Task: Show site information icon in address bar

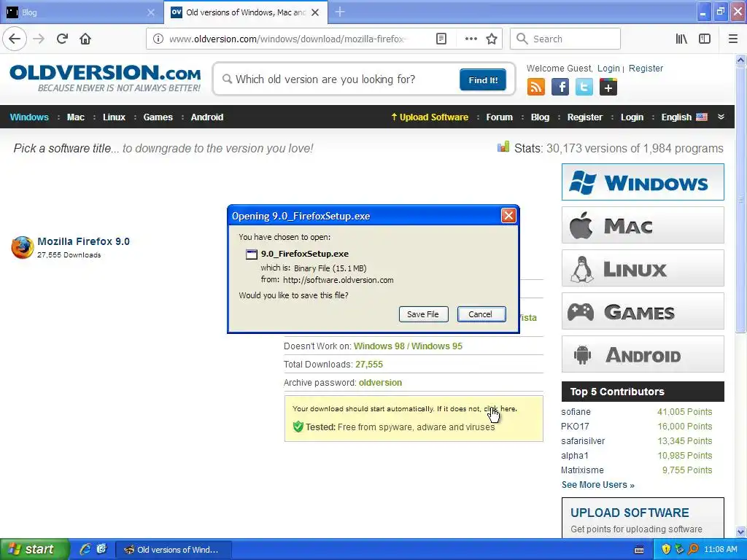Action: click(x=158, y=39)
